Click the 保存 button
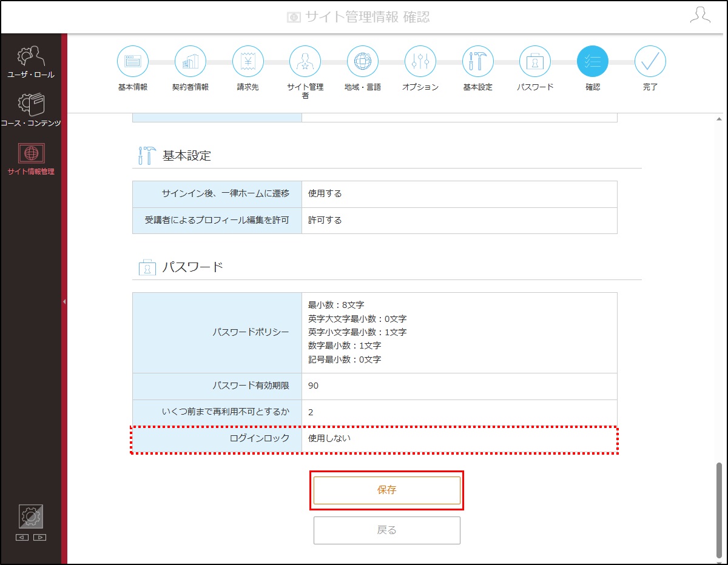This screenshot has width=728, height=565. pyautogui.click(x=387, y=490)
